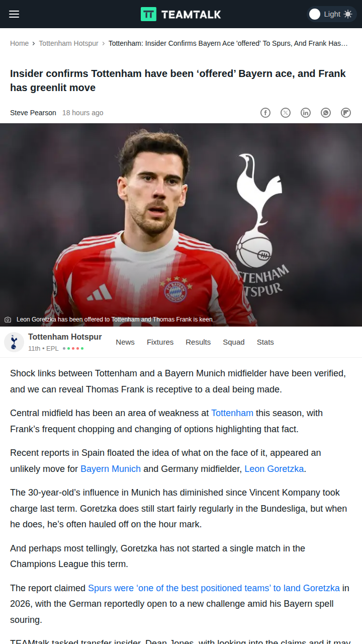Share article on LinkedIn
Screen dimensions: 362x644
(306, 113)
